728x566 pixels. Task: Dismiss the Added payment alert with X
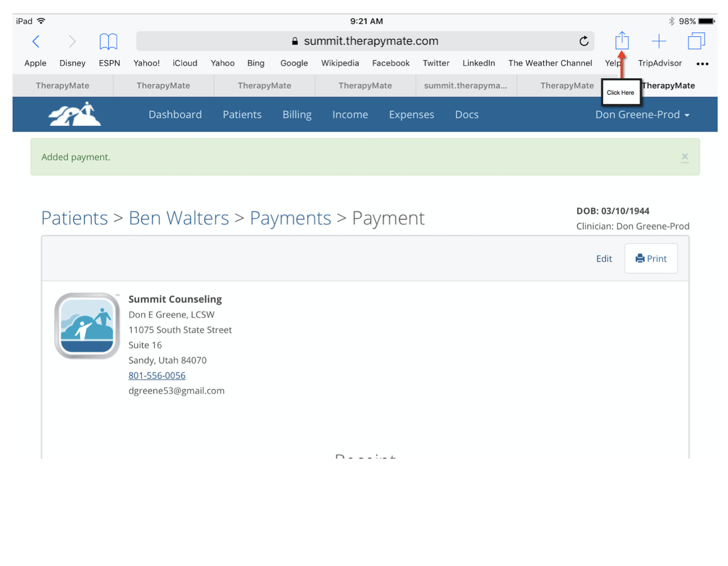click(x=685, y=157)
